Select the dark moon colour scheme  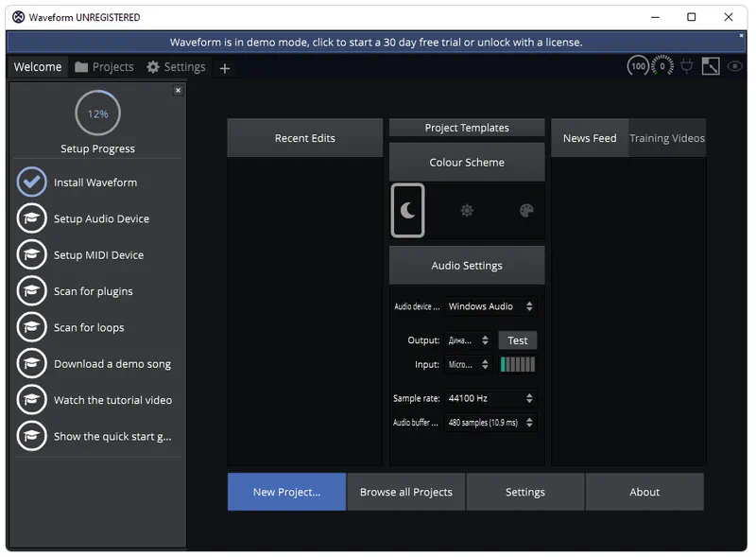coord(407,211)
